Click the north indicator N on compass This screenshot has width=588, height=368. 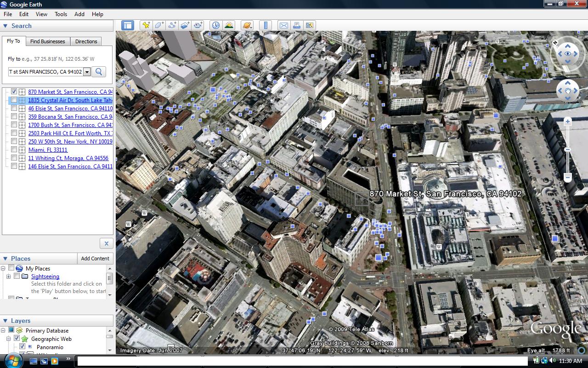(x=555, y=42)
